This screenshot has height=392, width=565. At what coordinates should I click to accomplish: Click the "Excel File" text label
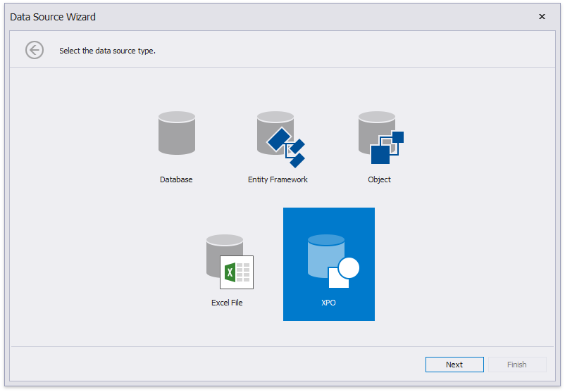[227, 303]
